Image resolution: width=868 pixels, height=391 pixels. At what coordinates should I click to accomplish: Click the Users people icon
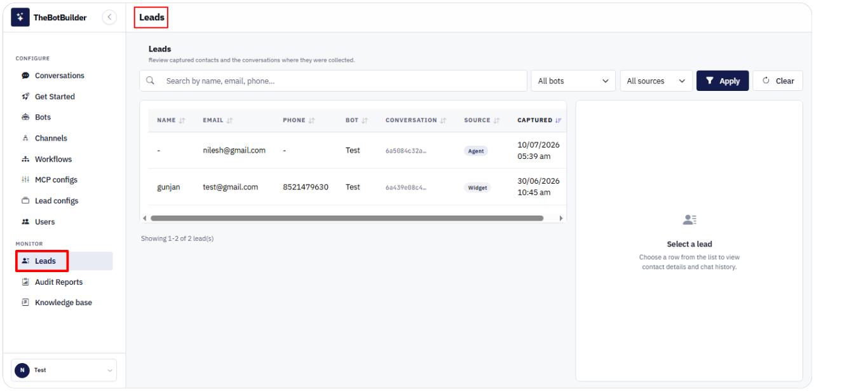[25, 222]
